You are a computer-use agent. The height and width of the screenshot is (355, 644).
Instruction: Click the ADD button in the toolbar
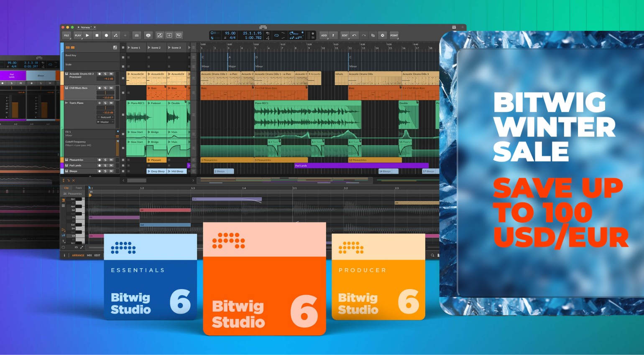(324, 35)
